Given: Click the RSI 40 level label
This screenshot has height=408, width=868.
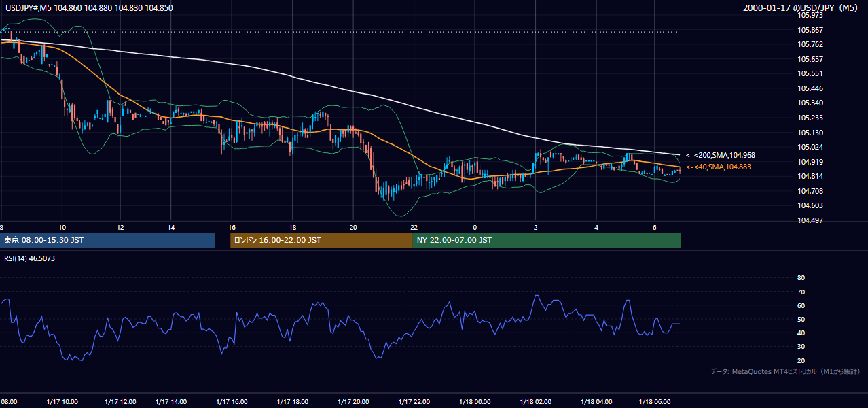Looking at the screenshot, I should tap(801, 333).
